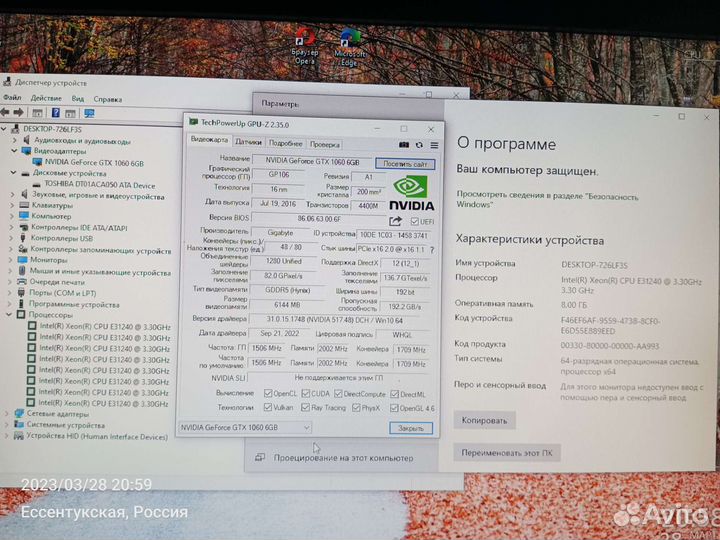The width and height of the screenshot is (720, 540).
Task: Toggle the UEFI checkbox
Action: tap(415, 221)
